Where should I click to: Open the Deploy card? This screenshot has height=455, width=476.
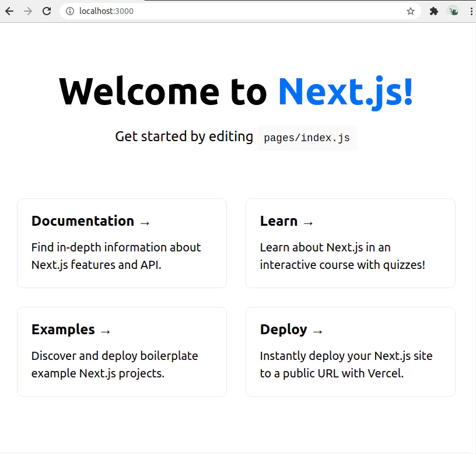pos(351,352)
